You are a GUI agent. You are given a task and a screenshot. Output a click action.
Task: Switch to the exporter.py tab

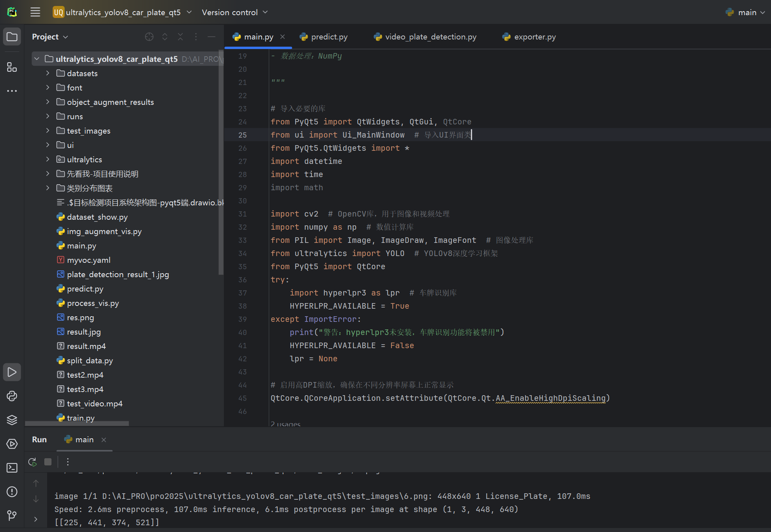[529, 37]
